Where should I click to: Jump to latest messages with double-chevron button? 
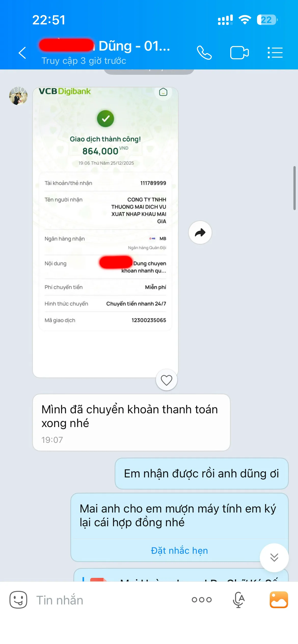pos(274,558)
